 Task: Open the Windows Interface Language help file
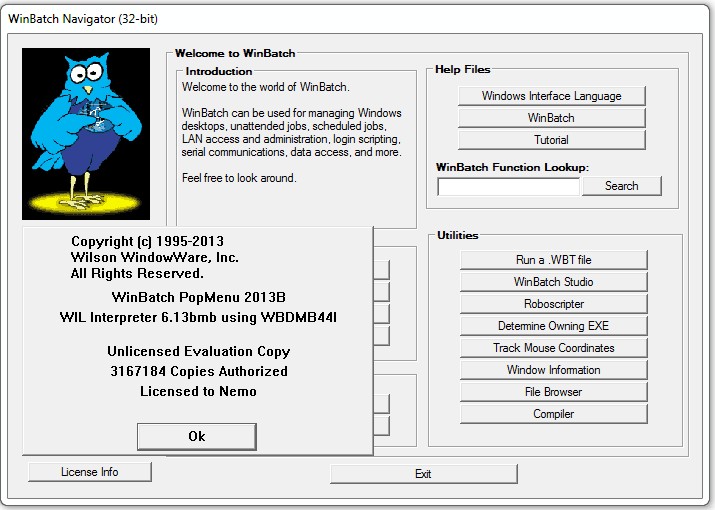(x=552, y=96)
